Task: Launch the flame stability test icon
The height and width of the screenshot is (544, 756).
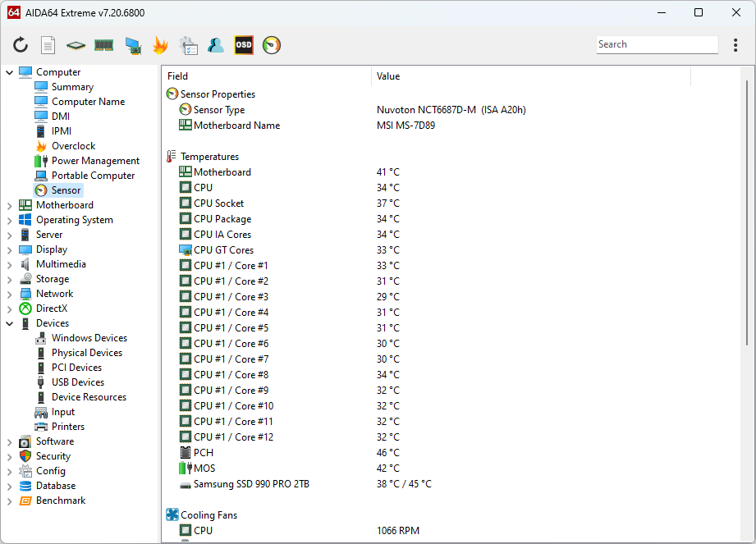Action: (160, 45)
